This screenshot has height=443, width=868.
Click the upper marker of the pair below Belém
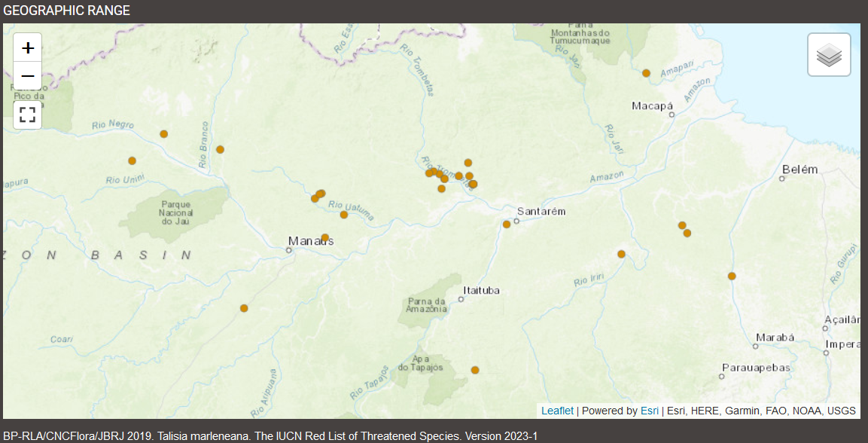click(x=682, y=225)
